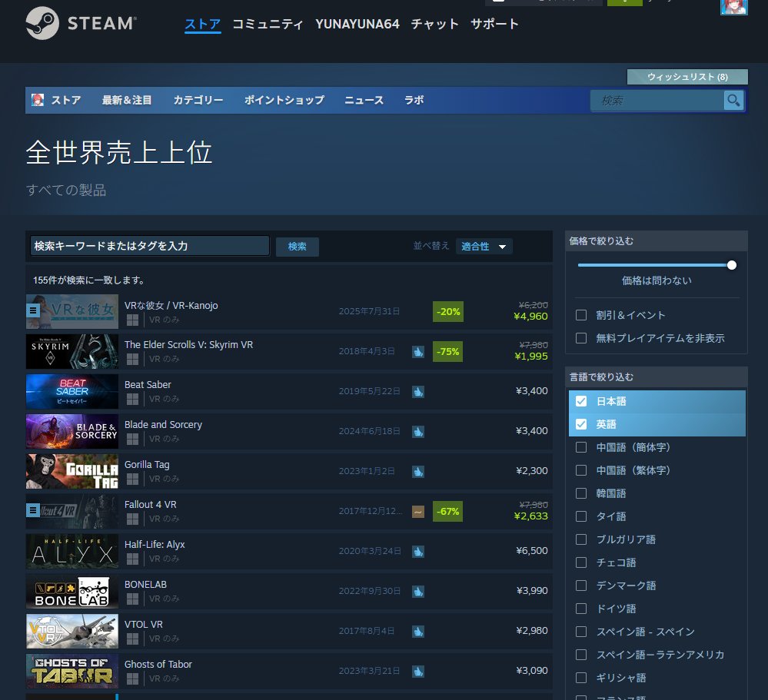The width and height of the screenshot is (768, 700).
Task: Click Windows icon under Blade and Sorcery
Action: 132,439
